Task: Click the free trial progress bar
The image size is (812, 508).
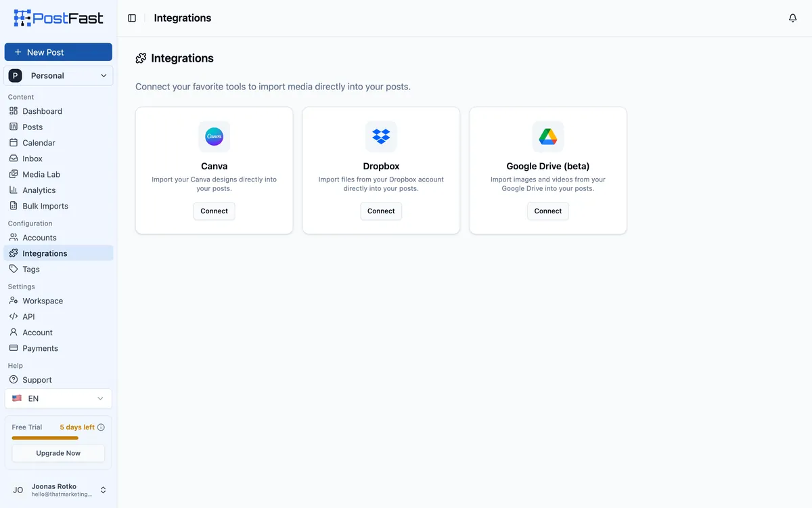Action: click(x=58, y=438)
